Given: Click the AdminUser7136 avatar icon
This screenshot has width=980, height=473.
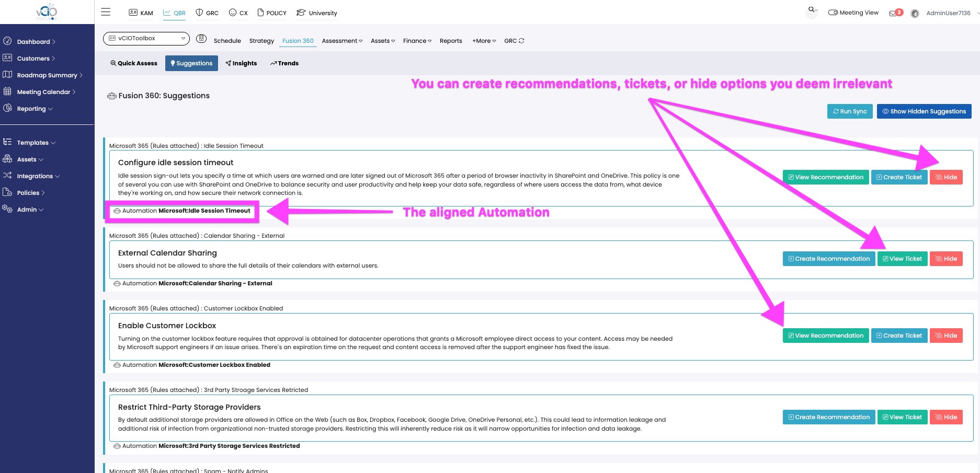Looking at the screenshot, I should coord(915,14).
